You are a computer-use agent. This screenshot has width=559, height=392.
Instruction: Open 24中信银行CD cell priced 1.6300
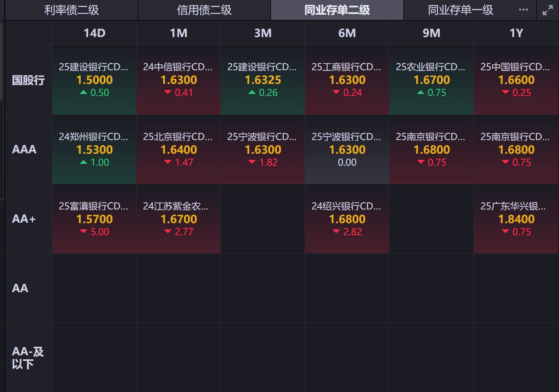(x=178, y=80)
